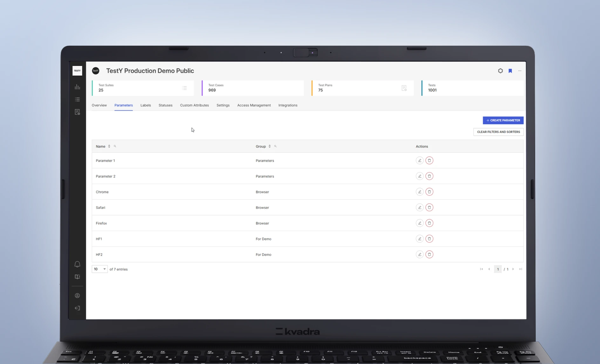Toggle sort order on Name column

(109, 146)
